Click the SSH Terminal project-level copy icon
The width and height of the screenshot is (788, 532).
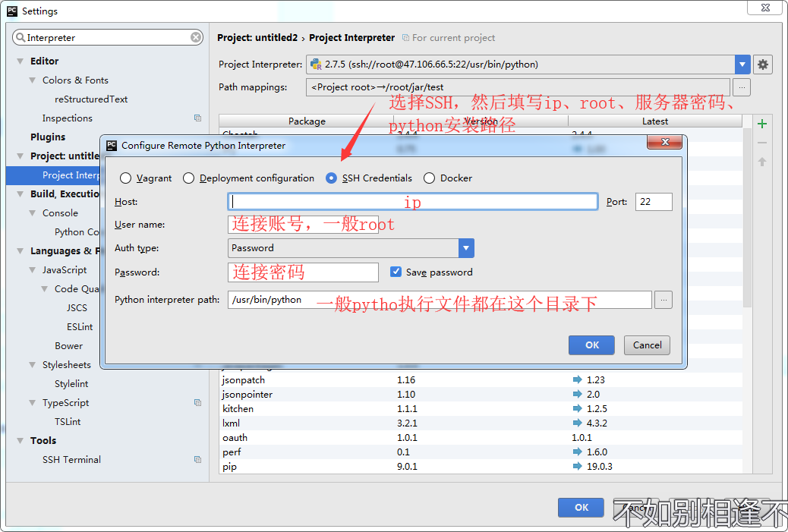197,459
